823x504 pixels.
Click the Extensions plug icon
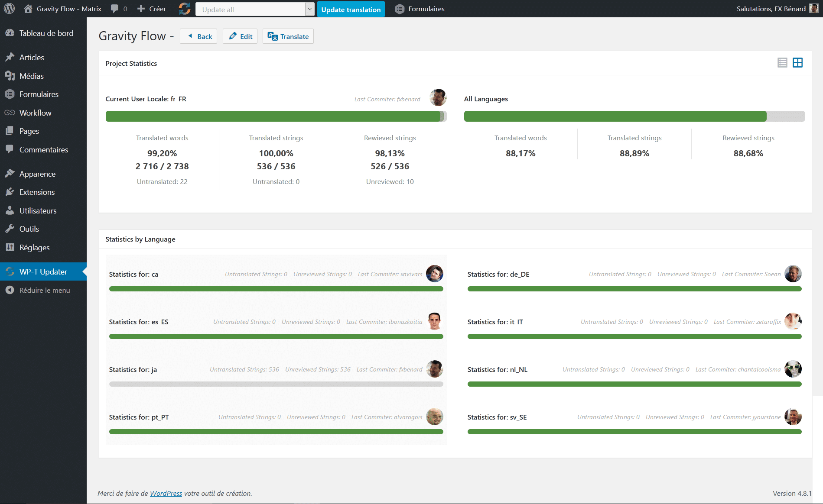click(10, 192)
